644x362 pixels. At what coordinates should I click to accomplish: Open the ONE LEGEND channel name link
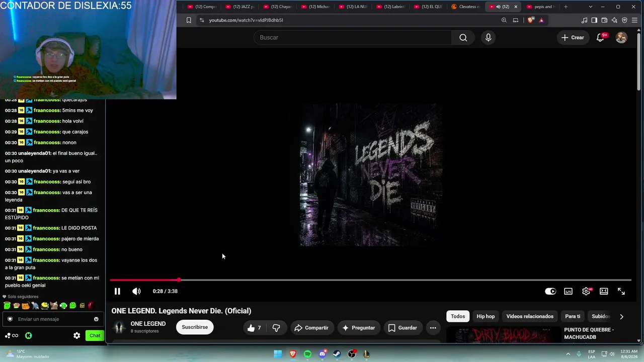coord(148,324)
